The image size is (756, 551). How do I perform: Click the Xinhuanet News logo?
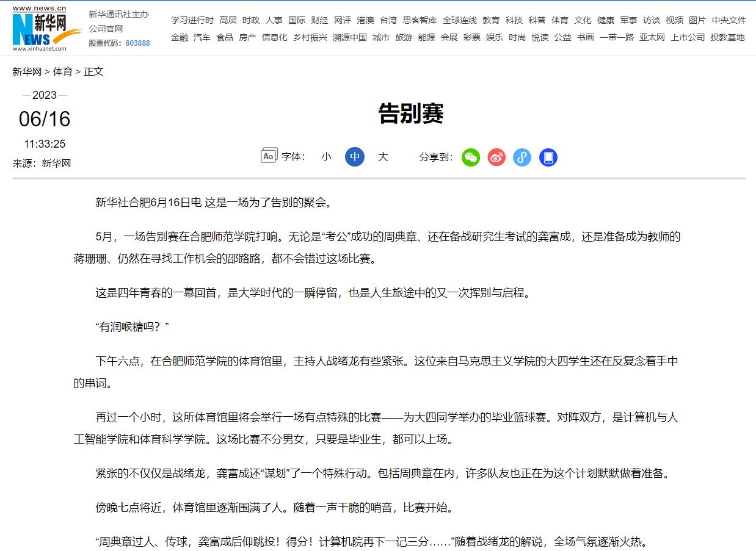[46, 29]
